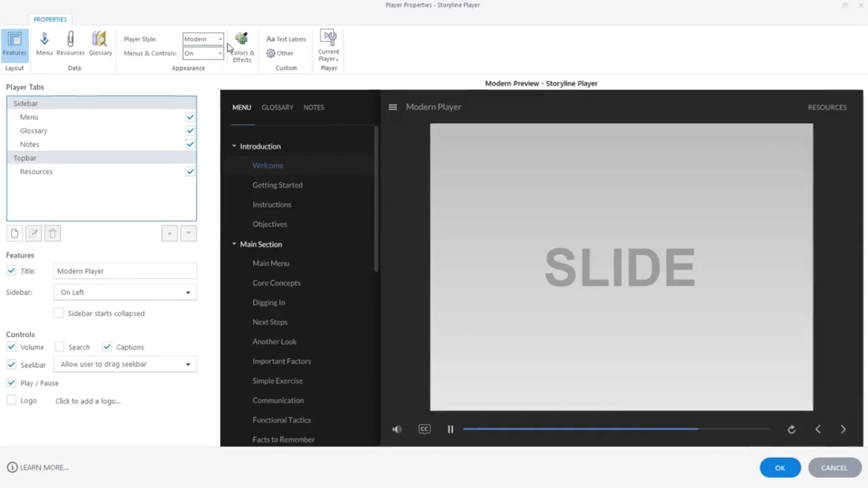Uncheck the Glossary tab checkbox
Viewport: 868px width, 488px height.
(x=190, y=130)
